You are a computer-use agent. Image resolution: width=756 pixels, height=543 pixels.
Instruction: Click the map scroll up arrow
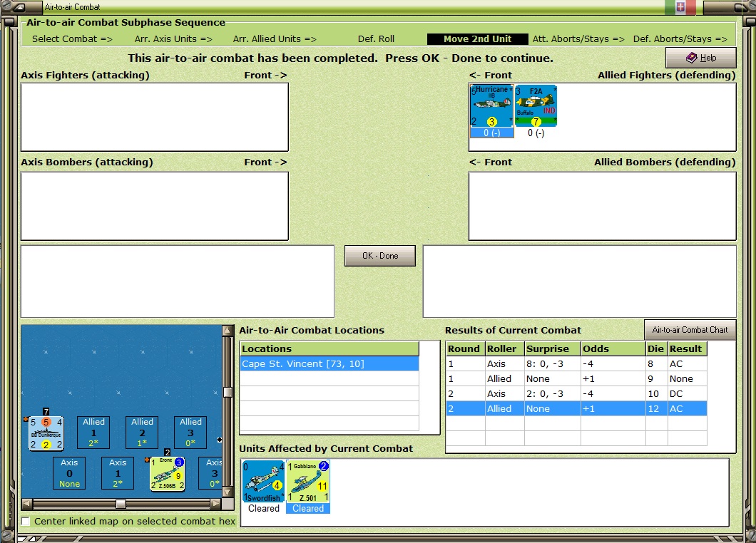(x=227, y=331)
